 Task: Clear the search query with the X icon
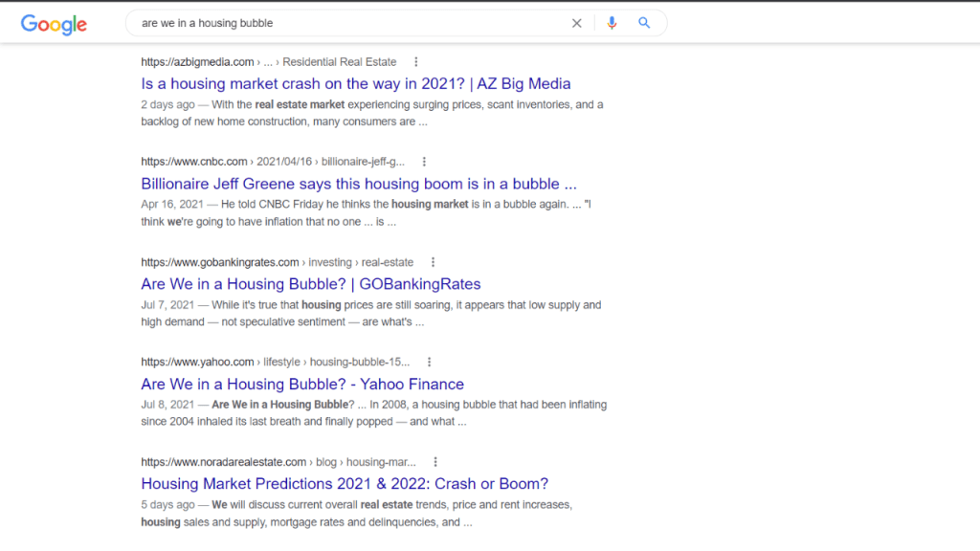576,22
